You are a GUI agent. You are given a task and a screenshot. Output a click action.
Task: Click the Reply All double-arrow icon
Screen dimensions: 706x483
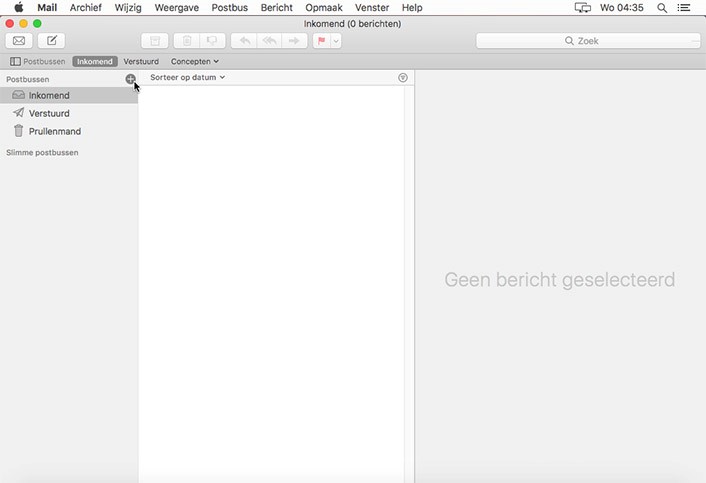click(268, 41)
